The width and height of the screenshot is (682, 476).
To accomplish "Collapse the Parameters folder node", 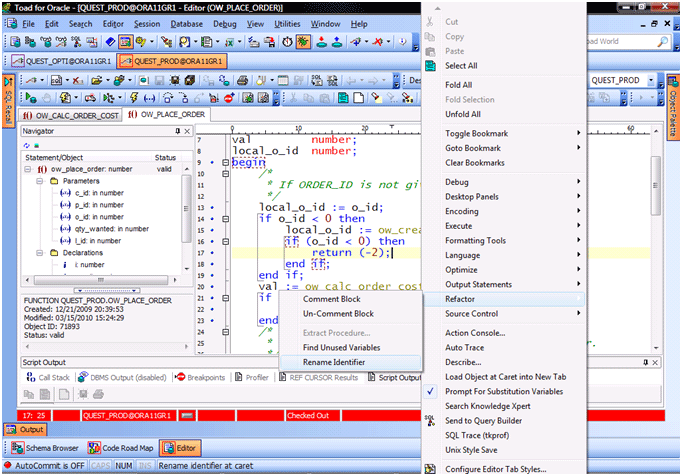I will (x=40, y=181).
